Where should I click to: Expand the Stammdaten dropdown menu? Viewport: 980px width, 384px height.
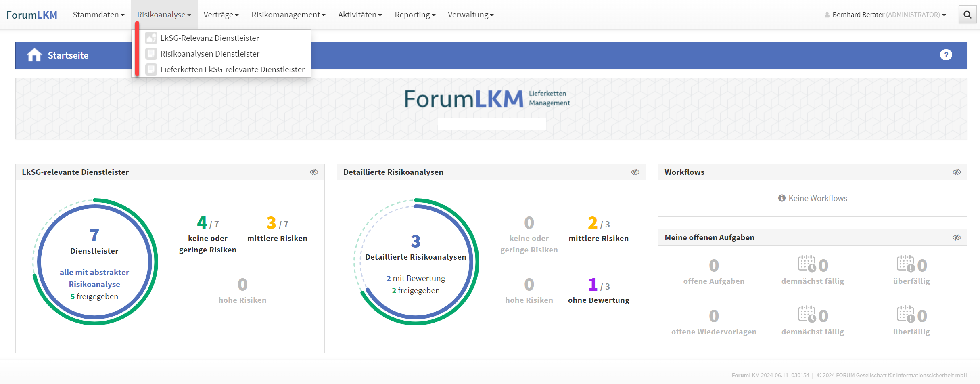pyautogui.click(x=98, y=15)
